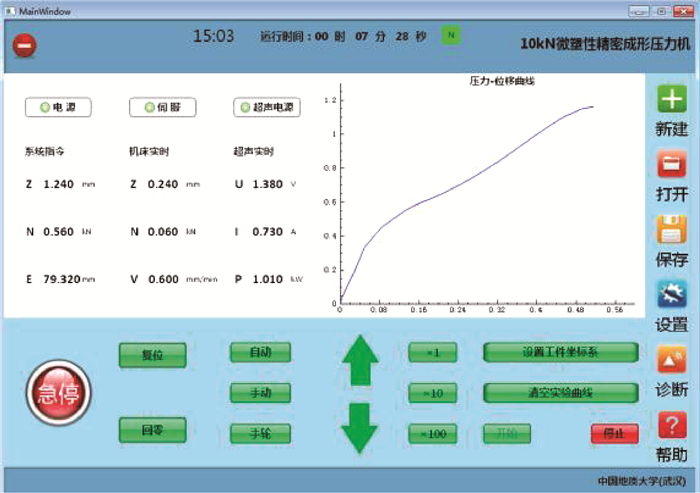The image size is (700, 493).
Task: Toggle the 超声电源 ultrasonic power switch
Action: coord(267,107)
